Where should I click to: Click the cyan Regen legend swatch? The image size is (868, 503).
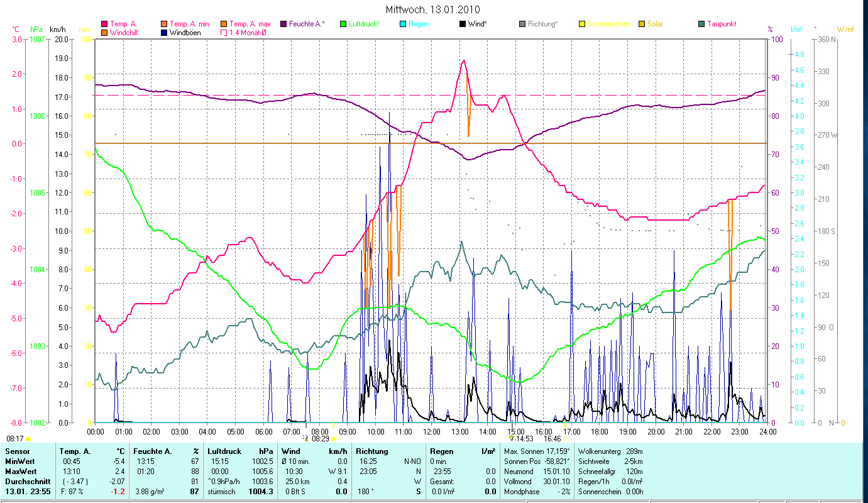pyautogui.click(x=402, y=24)
